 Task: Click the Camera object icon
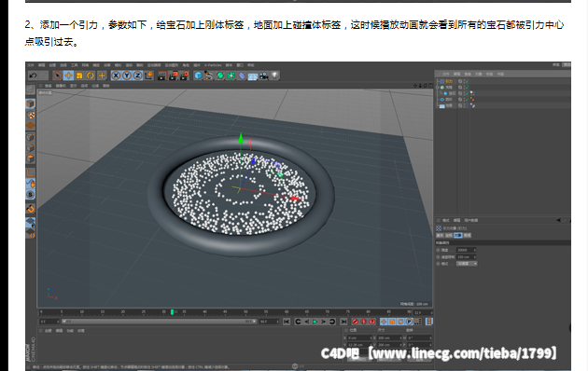pos(263,76)
